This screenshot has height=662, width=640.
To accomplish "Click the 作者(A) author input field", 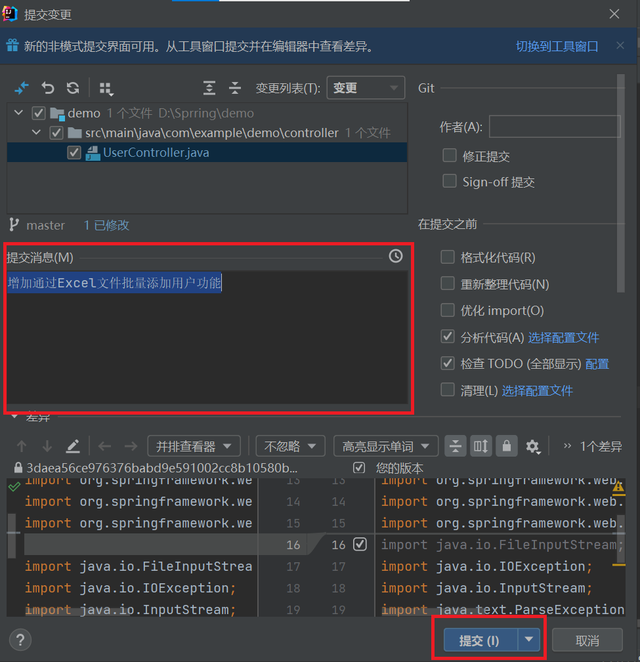I will click(555, 126).
